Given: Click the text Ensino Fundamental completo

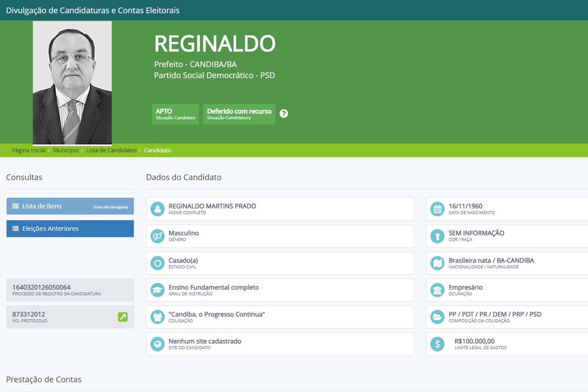Looking at the screenshot, I should pyautogui.click(x=214, y=287).
